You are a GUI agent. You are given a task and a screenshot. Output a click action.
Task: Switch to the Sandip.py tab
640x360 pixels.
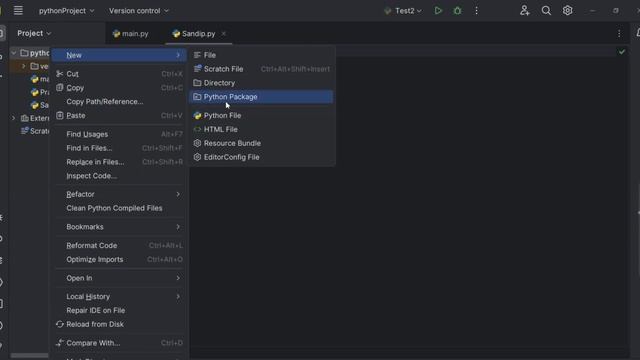(x=199, y=33)
